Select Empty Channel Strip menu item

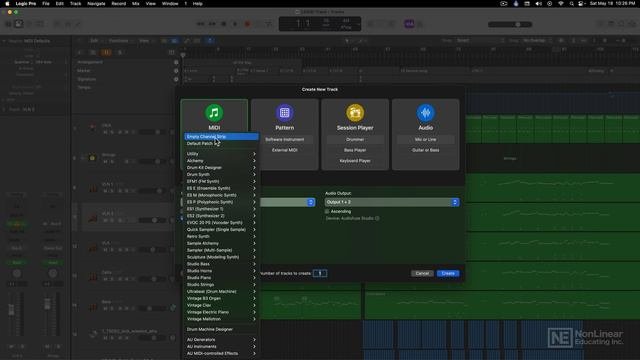point(221,137)
